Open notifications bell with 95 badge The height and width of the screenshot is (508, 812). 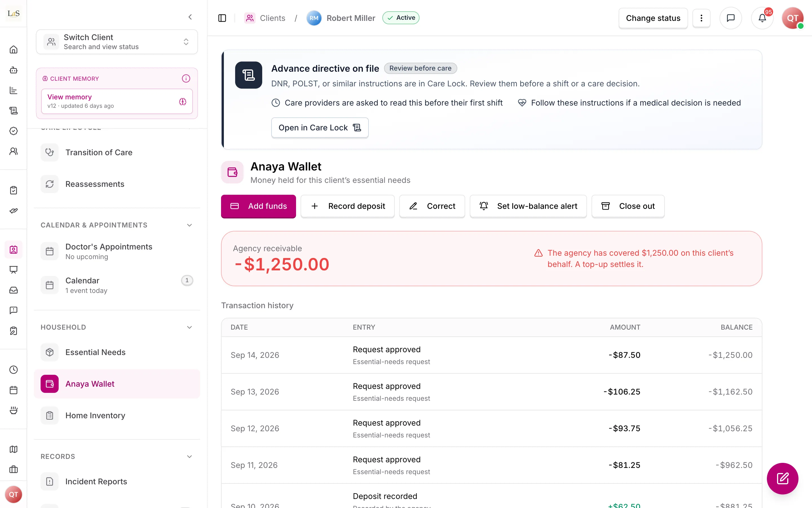(762, 18)
